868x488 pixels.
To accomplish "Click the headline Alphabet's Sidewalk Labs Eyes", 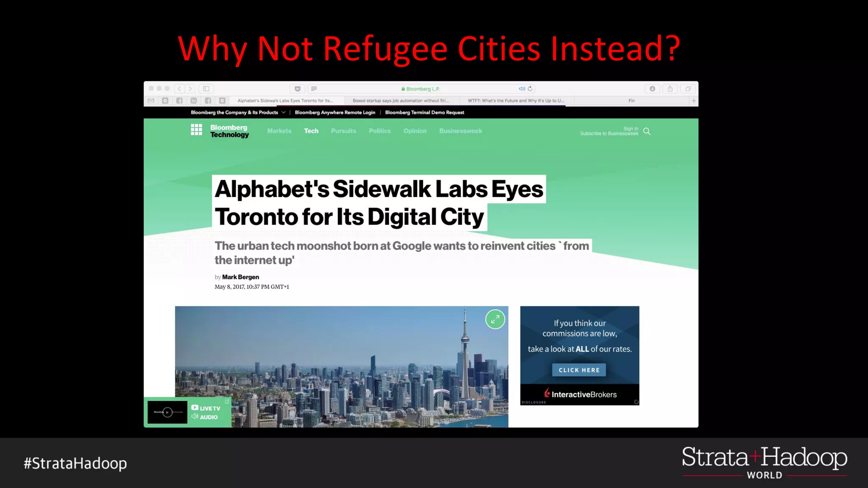I will (379, 189).
